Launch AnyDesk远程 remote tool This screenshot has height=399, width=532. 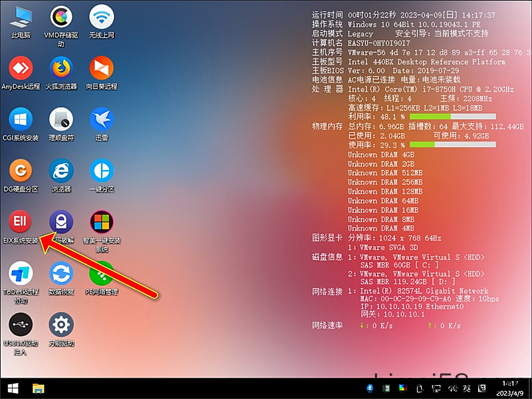(21, 73)
